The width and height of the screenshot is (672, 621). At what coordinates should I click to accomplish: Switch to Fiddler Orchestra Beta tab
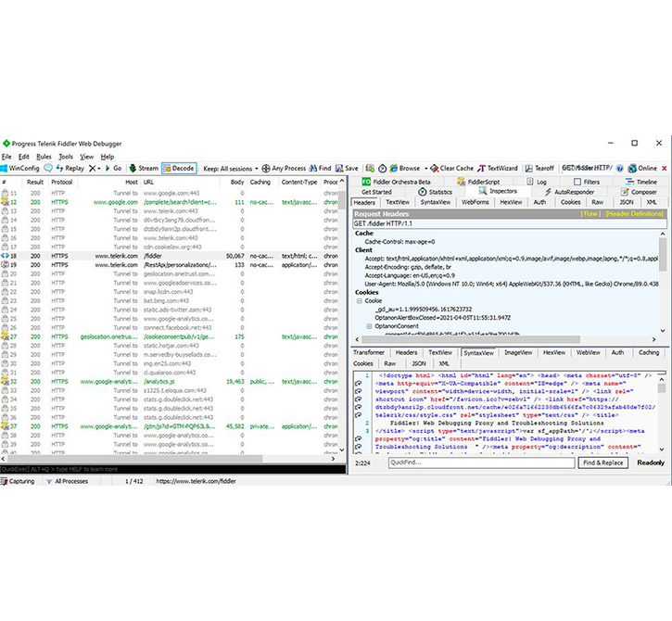[x=397, y=182]
